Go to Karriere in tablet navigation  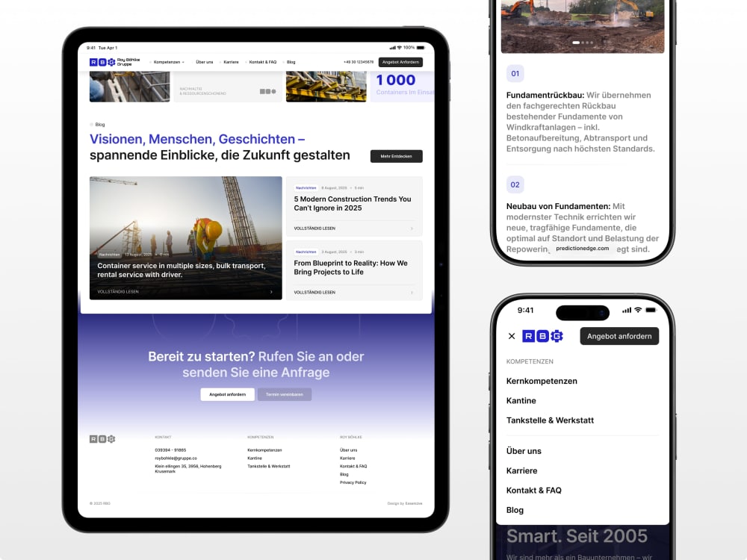coord(231,62)
